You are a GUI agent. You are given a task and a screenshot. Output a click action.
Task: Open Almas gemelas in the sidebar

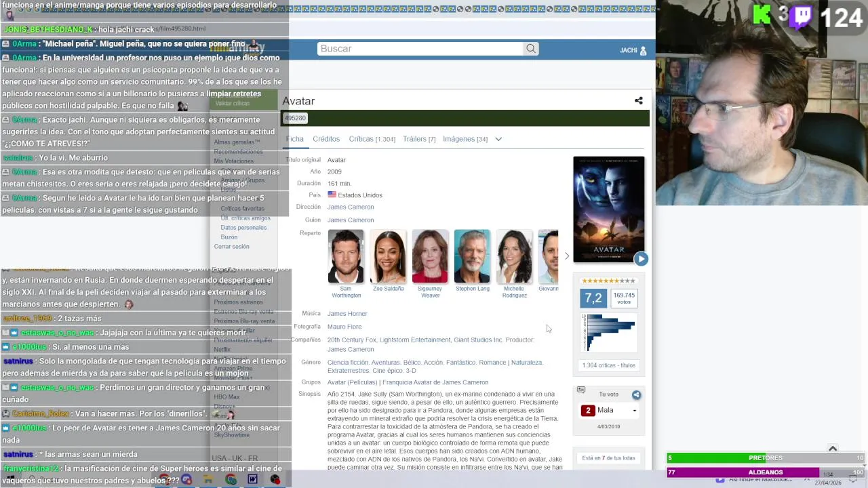tap(237, 142)
